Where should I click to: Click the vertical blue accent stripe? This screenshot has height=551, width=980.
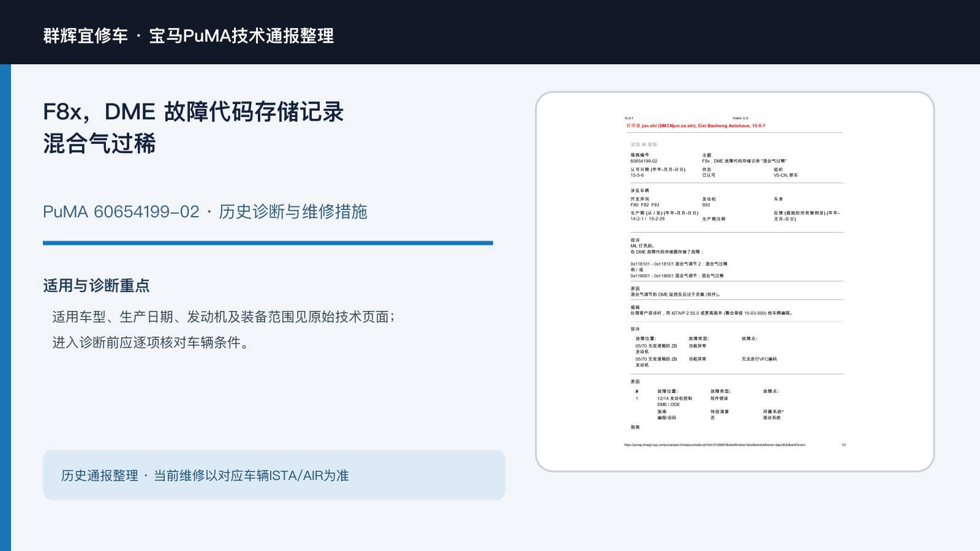coord(6,307)
